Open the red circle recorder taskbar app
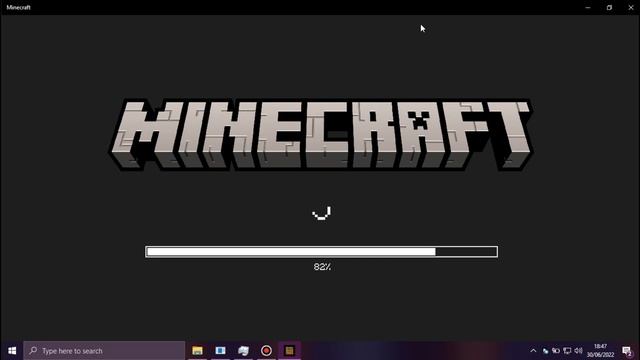This screenshot has height=360, width=640. pyautogui.click(x=266, y=351)
